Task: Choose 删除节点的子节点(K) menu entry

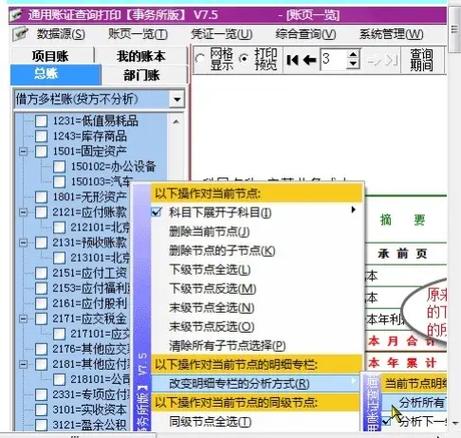Action: point(257,250)
